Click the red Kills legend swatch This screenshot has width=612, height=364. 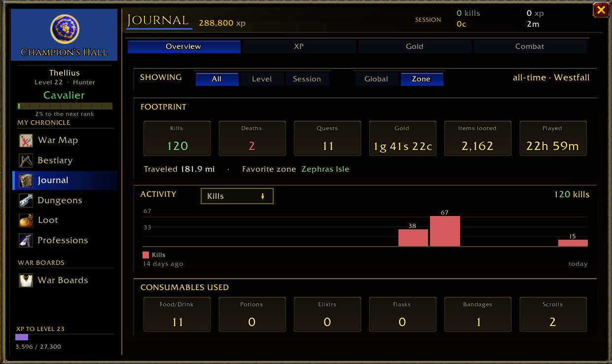tap(145, 255)
